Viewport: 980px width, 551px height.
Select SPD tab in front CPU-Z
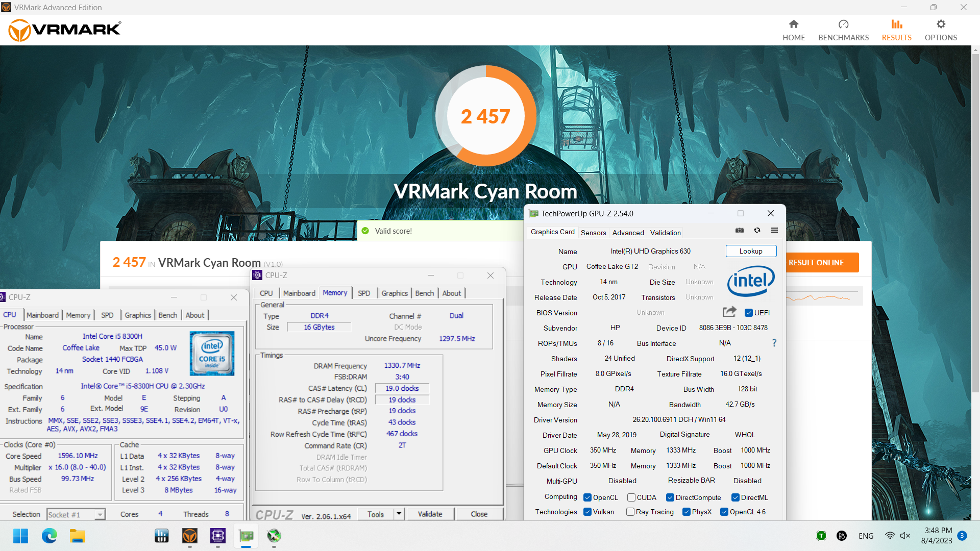coord(364,293)
